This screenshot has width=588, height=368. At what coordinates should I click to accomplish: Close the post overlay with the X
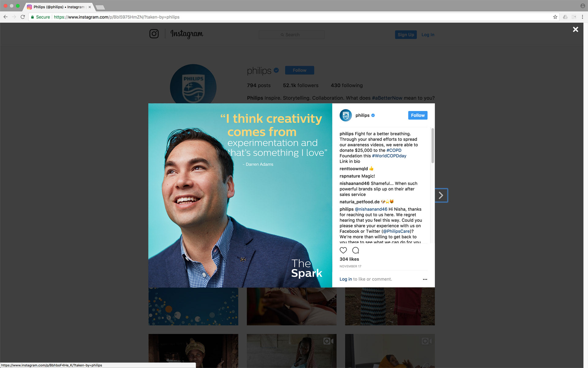coord(575,29)
